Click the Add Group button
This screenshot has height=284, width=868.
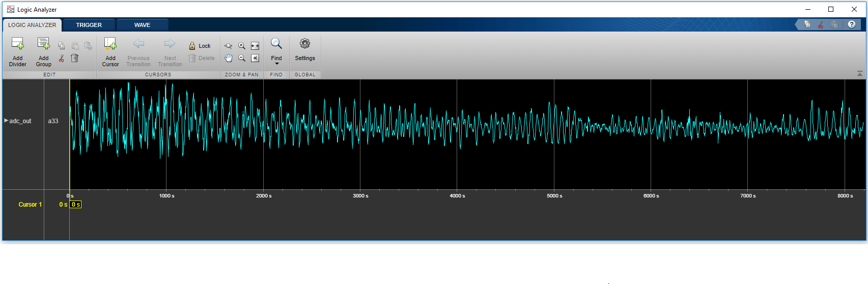[44, 52]
